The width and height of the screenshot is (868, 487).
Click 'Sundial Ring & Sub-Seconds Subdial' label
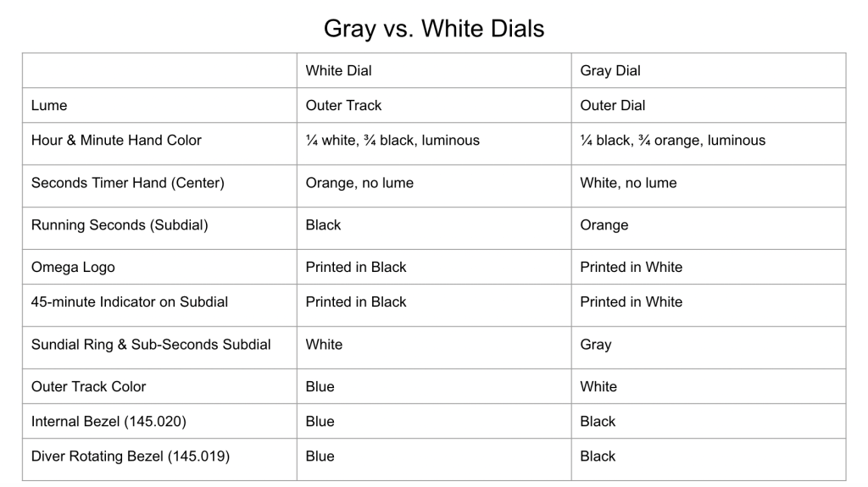(151, 345)
